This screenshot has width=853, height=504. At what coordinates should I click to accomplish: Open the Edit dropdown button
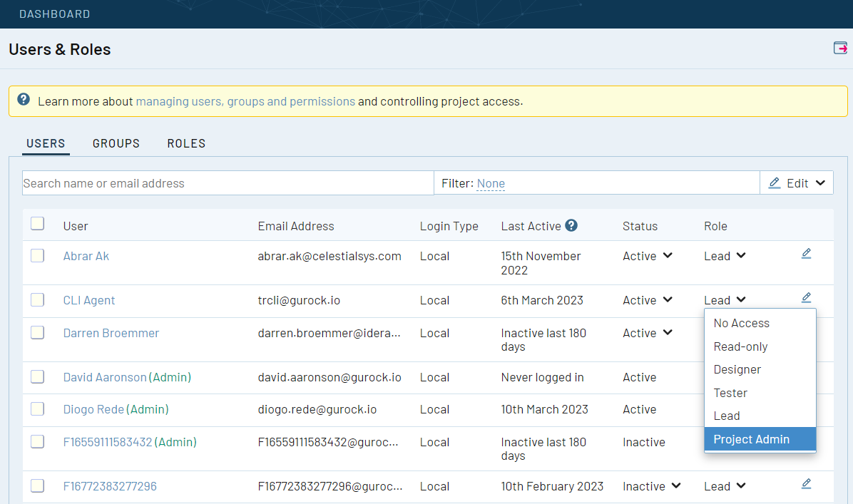point(797,183)
